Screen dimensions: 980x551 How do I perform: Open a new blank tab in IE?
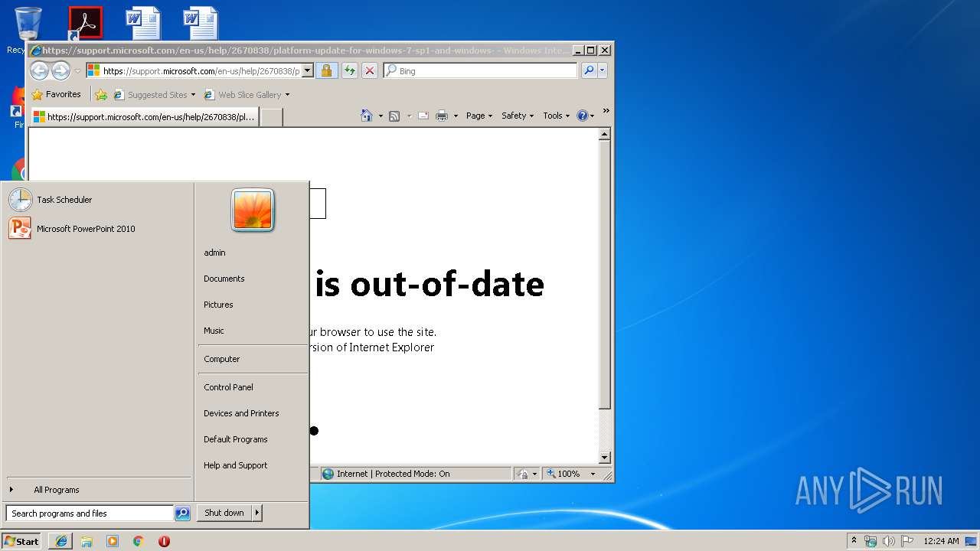click(x=272, y=117)
